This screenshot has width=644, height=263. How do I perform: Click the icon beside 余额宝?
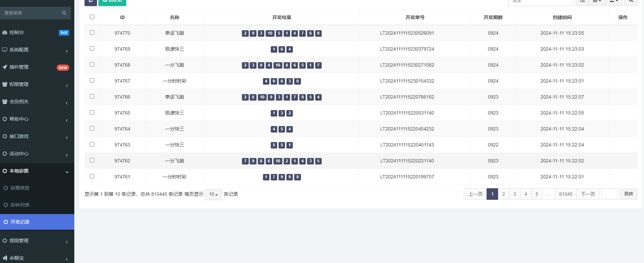tap(5, 258)
